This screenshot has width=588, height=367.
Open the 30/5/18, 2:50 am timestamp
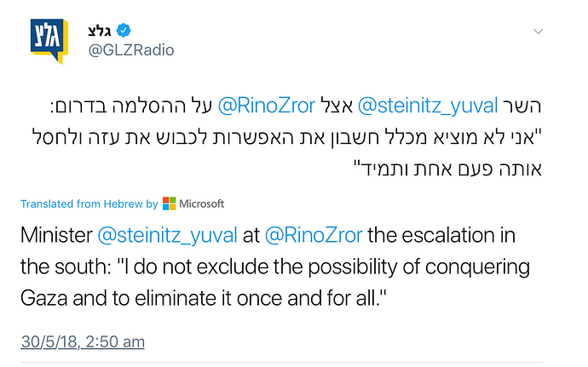tap(83, 342)
